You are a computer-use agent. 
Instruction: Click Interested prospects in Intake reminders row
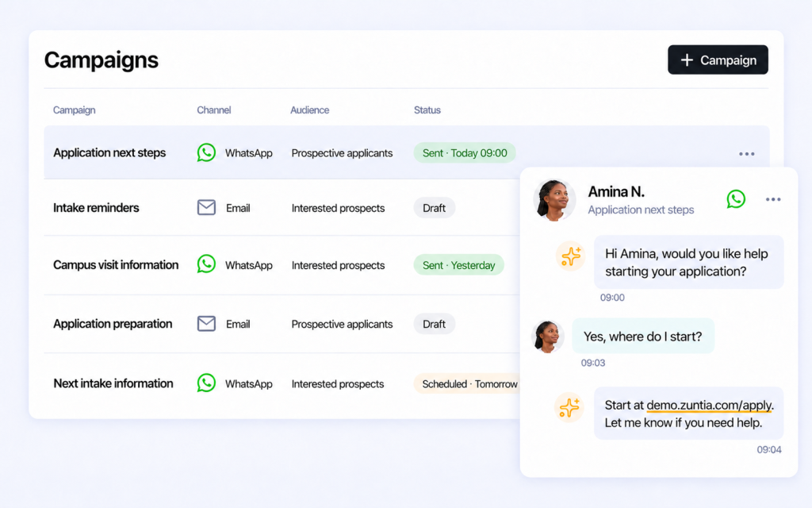[338, 209]
